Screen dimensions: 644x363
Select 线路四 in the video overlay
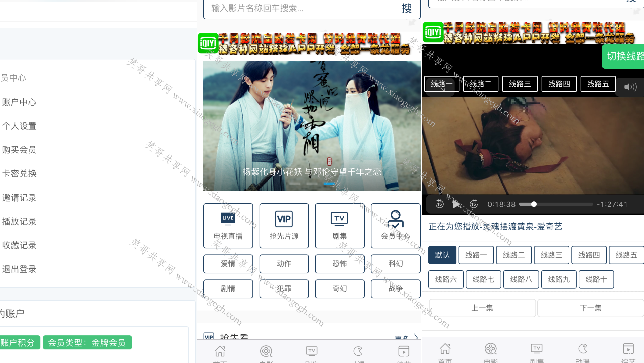[559, 84]
